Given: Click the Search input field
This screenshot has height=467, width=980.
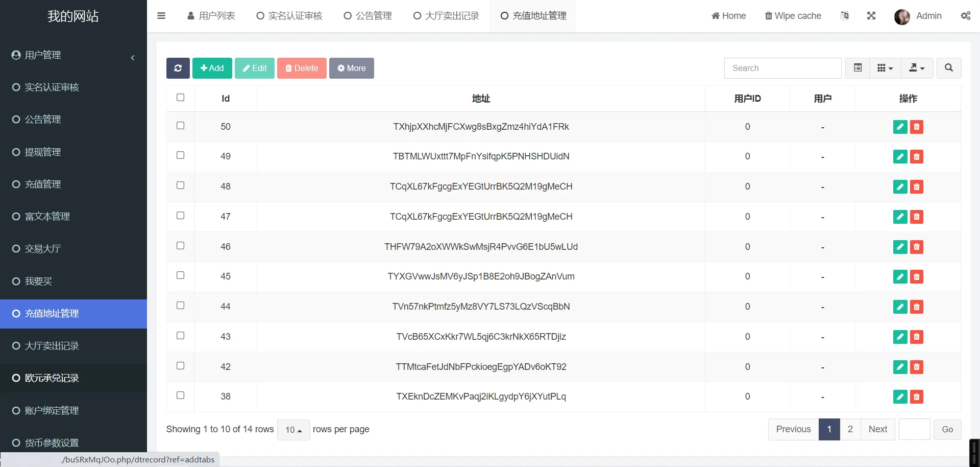Looking at the screenshot, I should pyautogui.click(x=782, y=68).
